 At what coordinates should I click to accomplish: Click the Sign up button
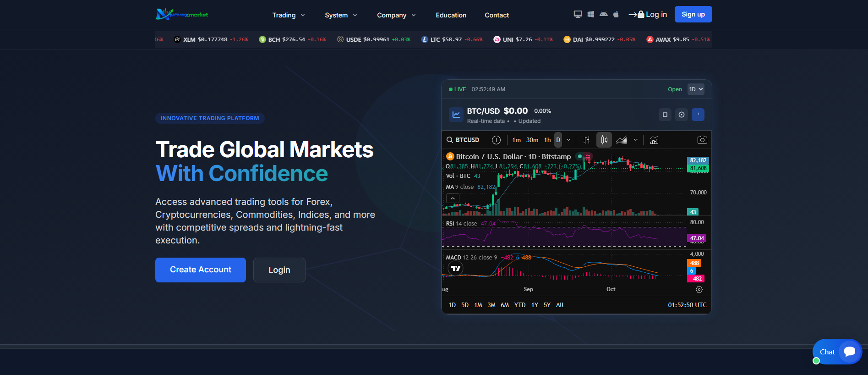[x=693, y=14]
